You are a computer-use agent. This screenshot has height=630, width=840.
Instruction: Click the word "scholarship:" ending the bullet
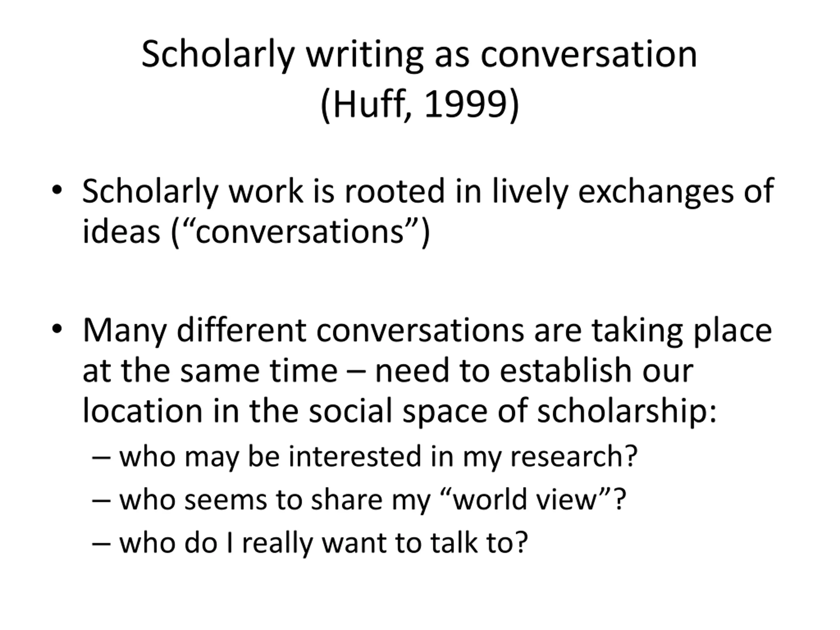627,411
